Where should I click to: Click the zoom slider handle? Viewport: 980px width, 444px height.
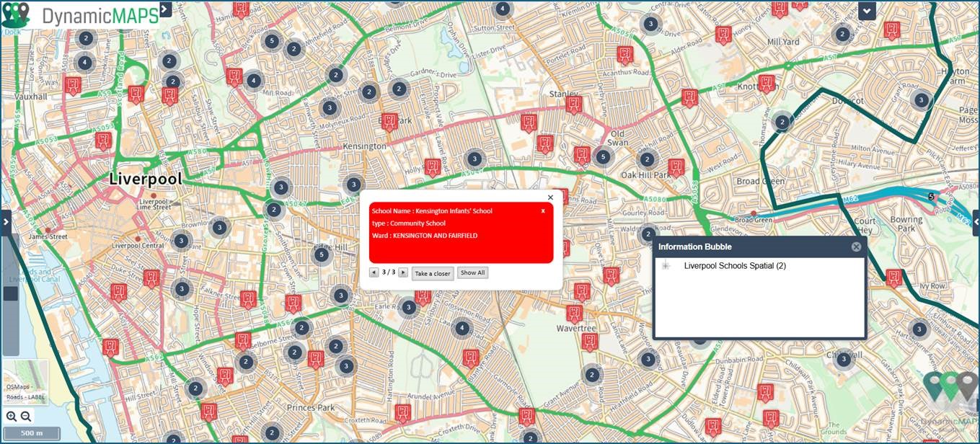pos(11,293)
